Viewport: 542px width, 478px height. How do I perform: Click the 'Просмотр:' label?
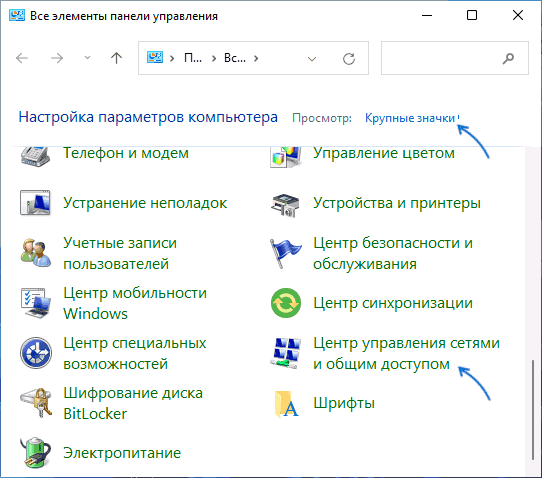point(322,118)
